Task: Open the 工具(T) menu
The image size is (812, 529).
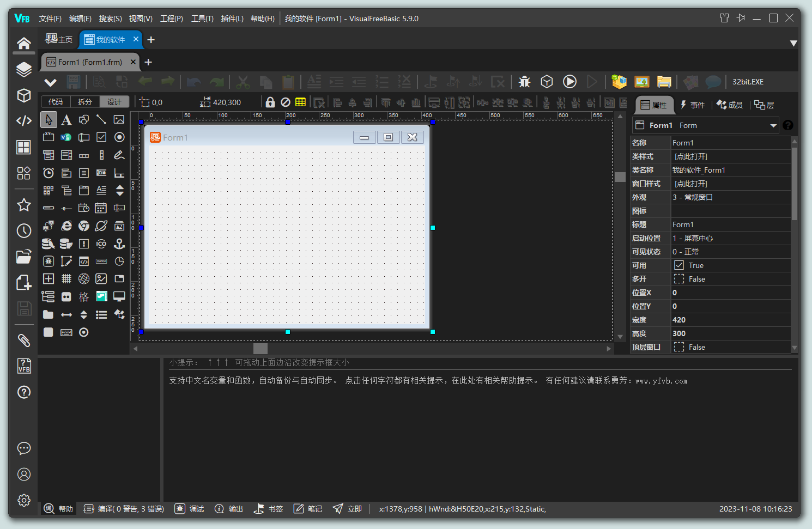Action: [x=202, y=19]
